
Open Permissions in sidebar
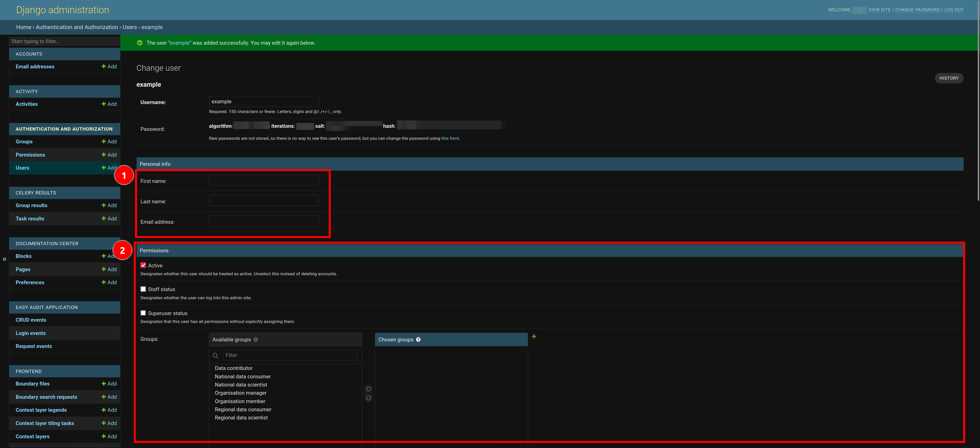(30, 155)
